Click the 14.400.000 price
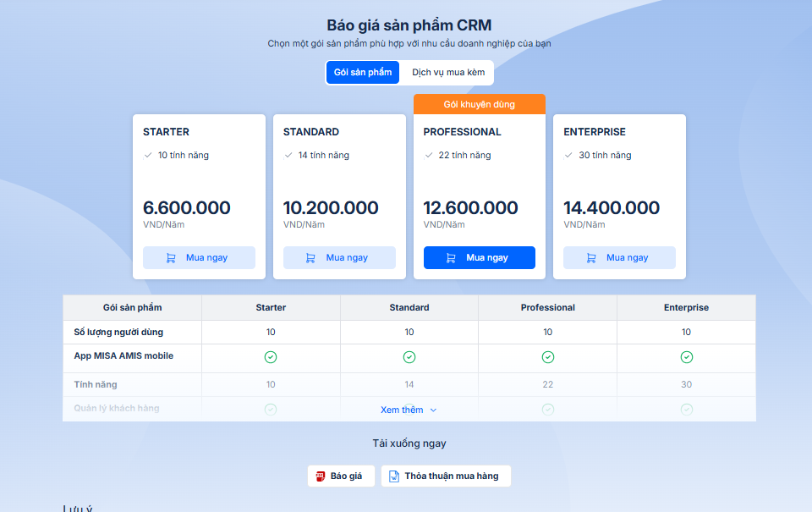 [x=612, y=208]
